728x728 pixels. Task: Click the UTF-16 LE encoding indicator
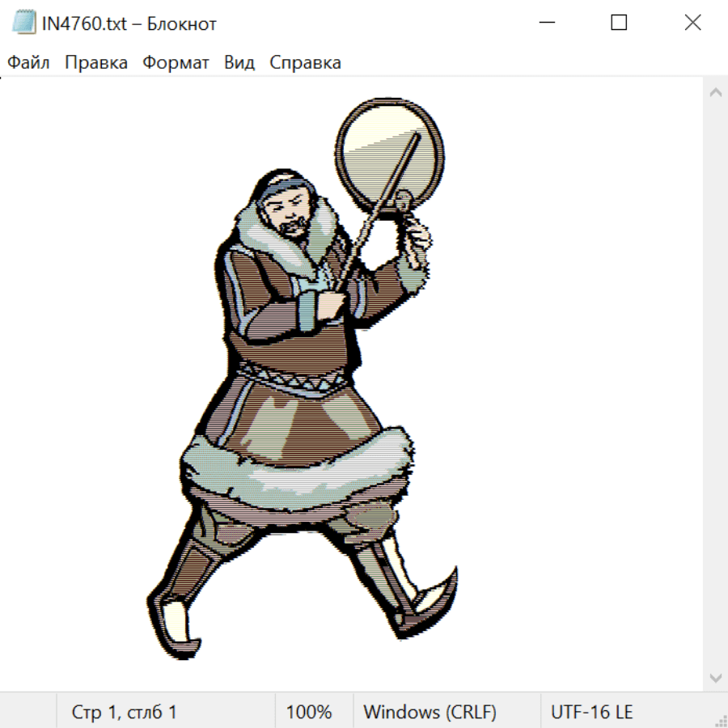coord(591,713)
